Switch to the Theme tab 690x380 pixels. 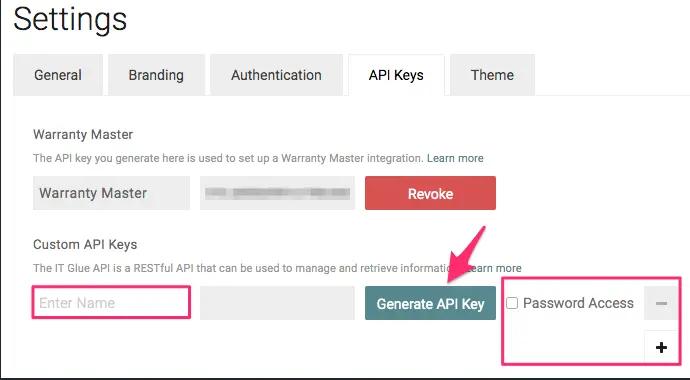492,75
